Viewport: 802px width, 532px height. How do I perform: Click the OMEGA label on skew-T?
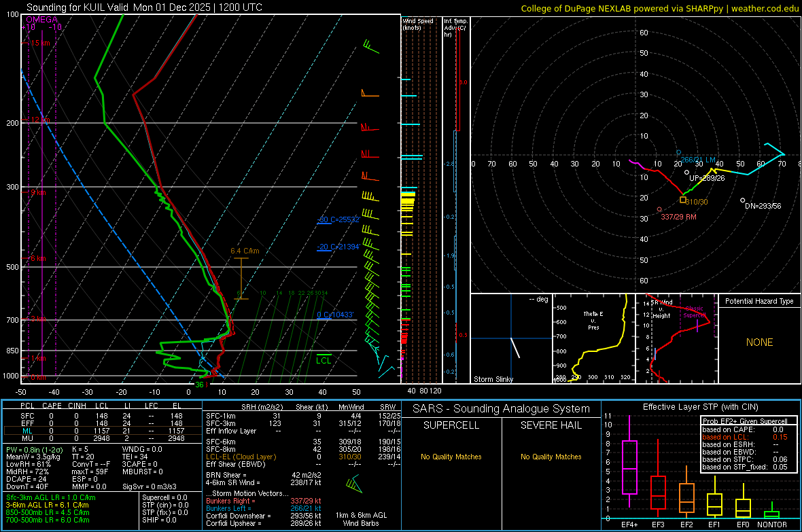42,20
